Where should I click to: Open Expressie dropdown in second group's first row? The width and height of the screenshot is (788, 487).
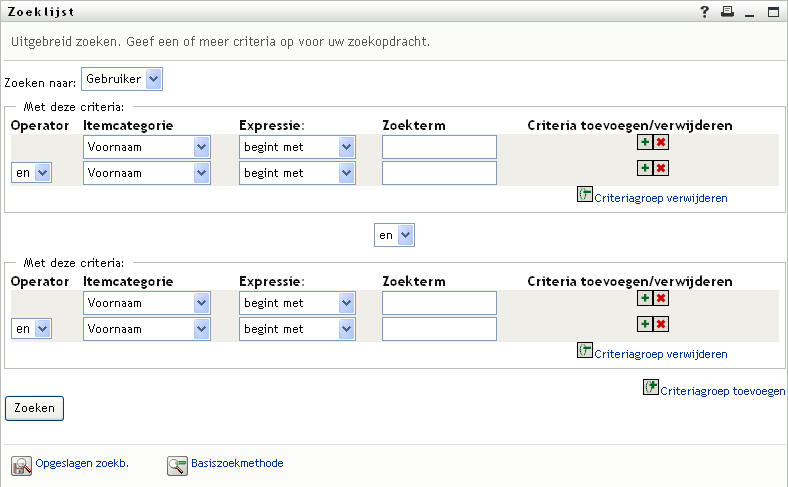coord(297,303)
